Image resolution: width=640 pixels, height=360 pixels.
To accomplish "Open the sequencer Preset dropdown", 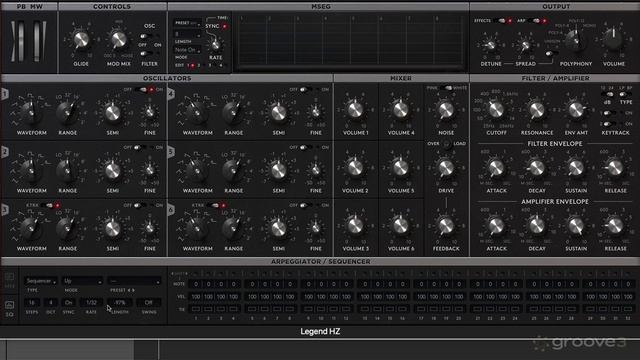I will [134, 281].
